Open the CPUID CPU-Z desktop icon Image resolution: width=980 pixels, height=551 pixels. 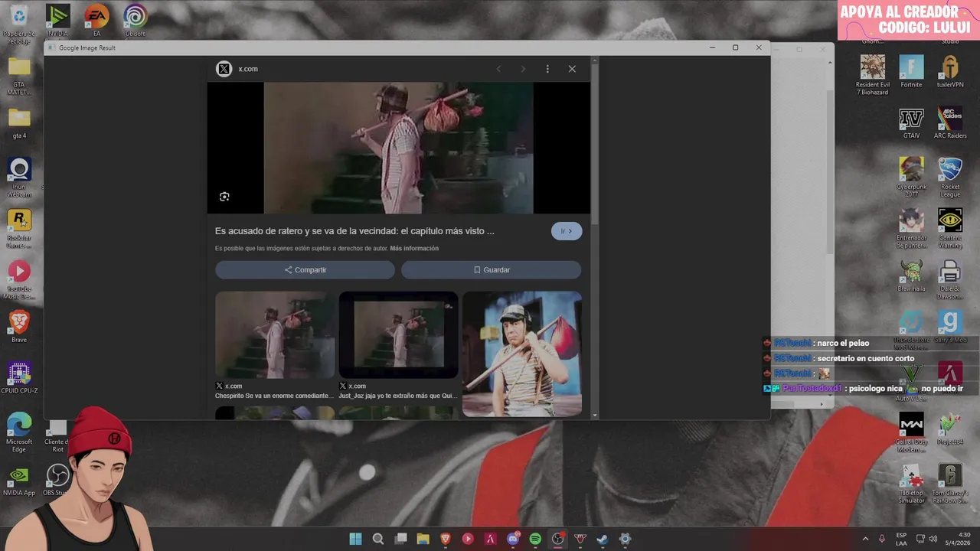coord(19,378)
